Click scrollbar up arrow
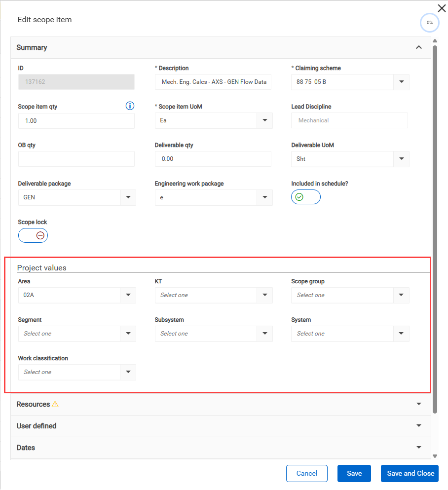Viewport: 448px width, 490px height. [435, 40]
